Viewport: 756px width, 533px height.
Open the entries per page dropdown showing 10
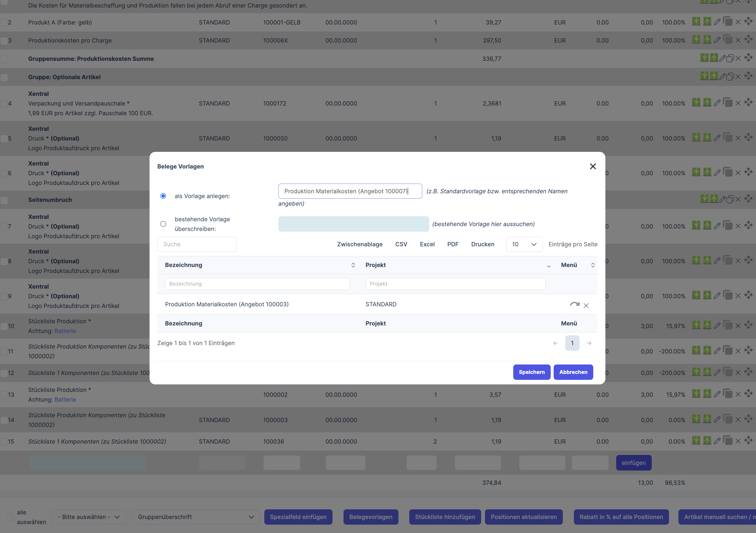(524, 244)
